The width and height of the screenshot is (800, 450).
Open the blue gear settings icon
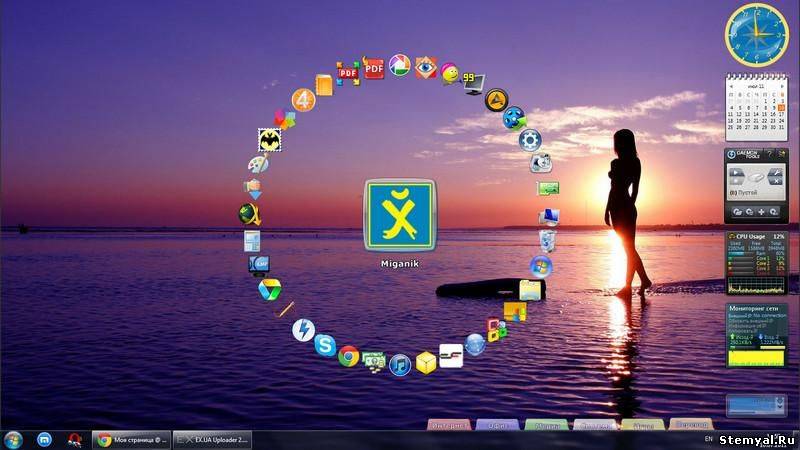[530, 140]
